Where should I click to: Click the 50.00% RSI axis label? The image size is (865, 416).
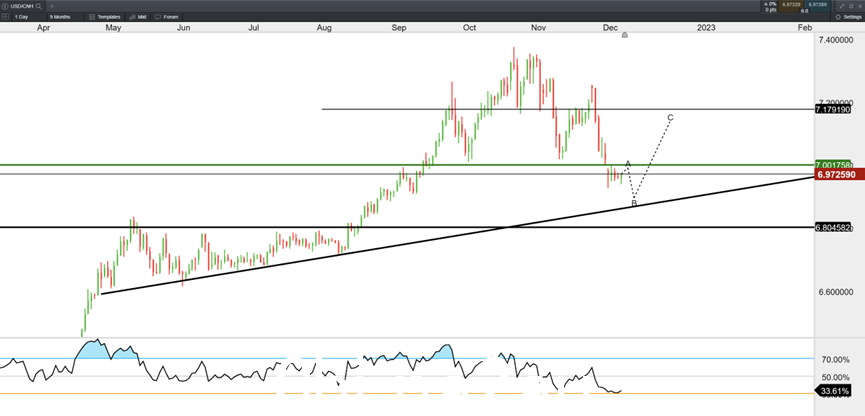tap(835, 377)
